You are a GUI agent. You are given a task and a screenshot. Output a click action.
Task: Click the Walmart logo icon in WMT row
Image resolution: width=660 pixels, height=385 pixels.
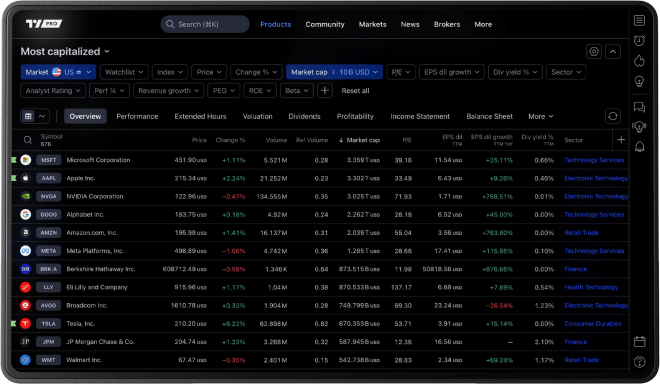(x=26, y=360)
